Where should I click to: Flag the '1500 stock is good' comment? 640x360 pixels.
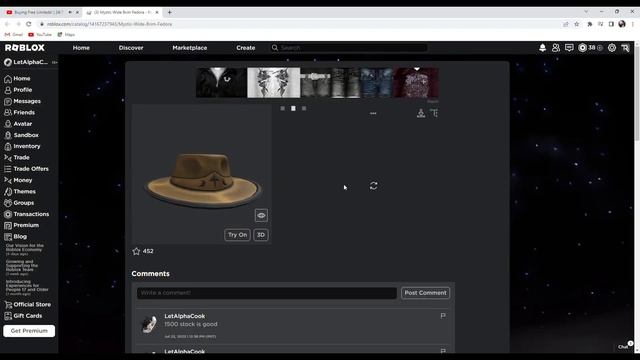pos(443,316)
